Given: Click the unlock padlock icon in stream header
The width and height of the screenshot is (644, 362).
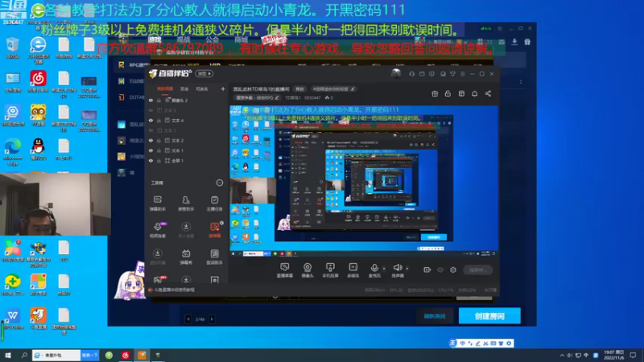Looking at the screenshot, I should tap(448, 93).
